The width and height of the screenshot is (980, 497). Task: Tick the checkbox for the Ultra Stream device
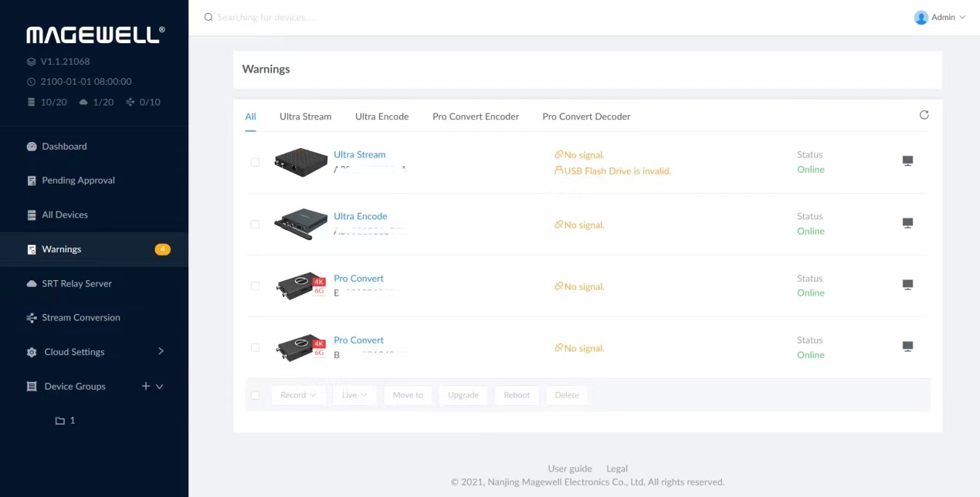[255, 162]
